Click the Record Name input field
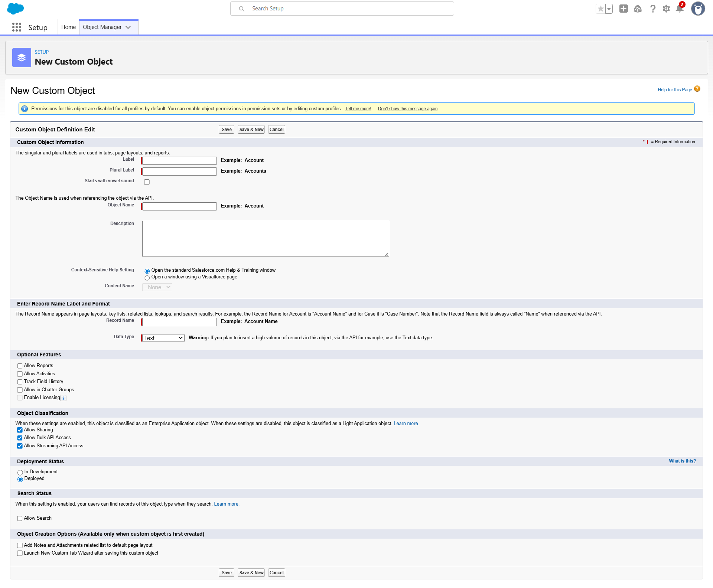713x588 pixels. pos(179,322)
